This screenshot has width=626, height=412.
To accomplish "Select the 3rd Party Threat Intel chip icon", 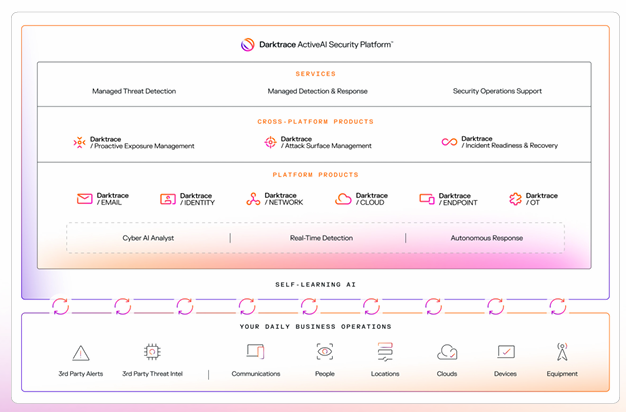I will [x=152, y=352].
